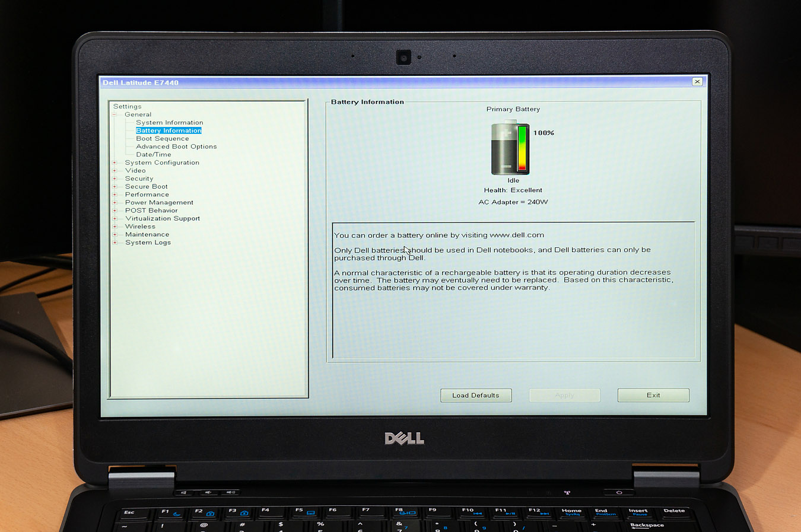Select System Information in the tree
Screen dimensions: 801x532
click(169, 123)
